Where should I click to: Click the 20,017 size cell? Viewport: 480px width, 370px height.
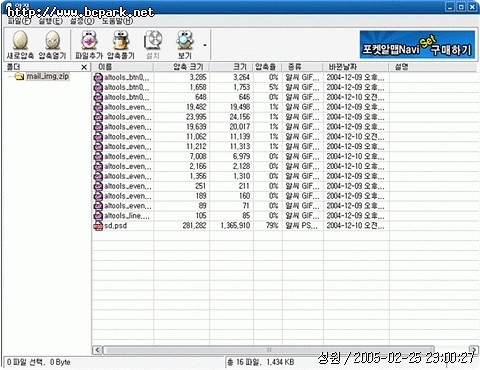click(240, 127)
